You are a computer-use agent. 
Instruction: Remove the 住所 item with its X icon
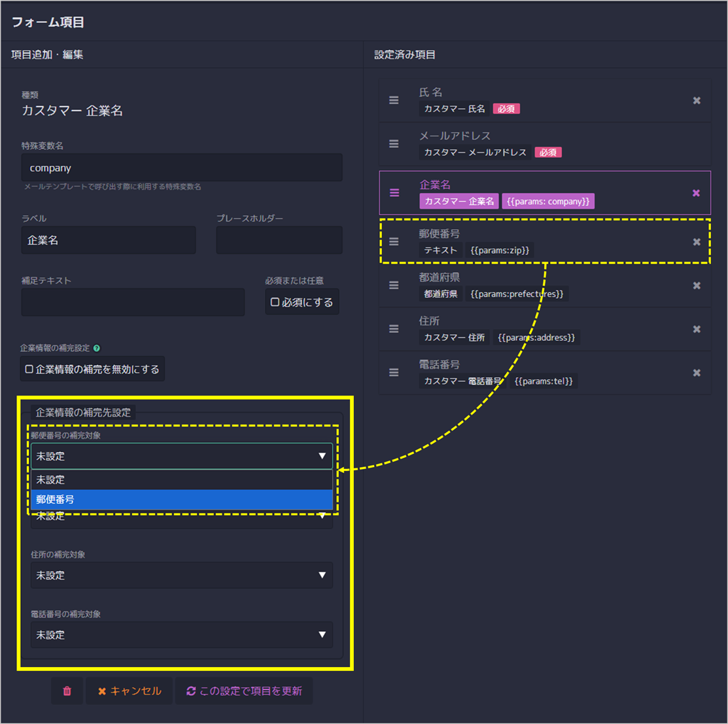697,329
